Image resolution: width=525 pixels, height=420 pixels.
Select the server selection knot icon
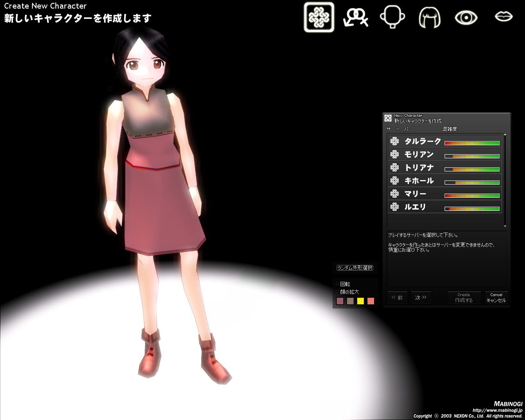pos(319,17)
